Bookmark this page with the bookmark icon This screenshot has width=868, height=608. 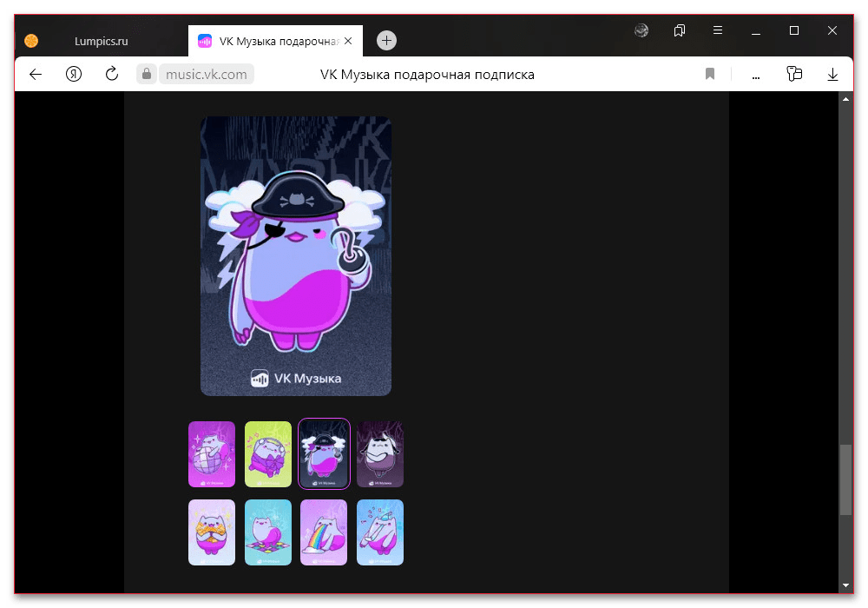coord(710,74)
